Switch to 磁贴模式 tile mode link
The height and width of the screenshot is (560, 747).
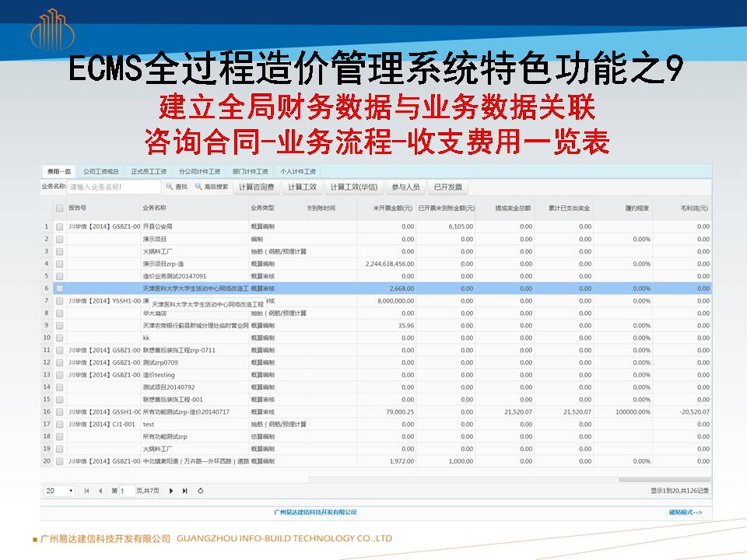(686, 513)
